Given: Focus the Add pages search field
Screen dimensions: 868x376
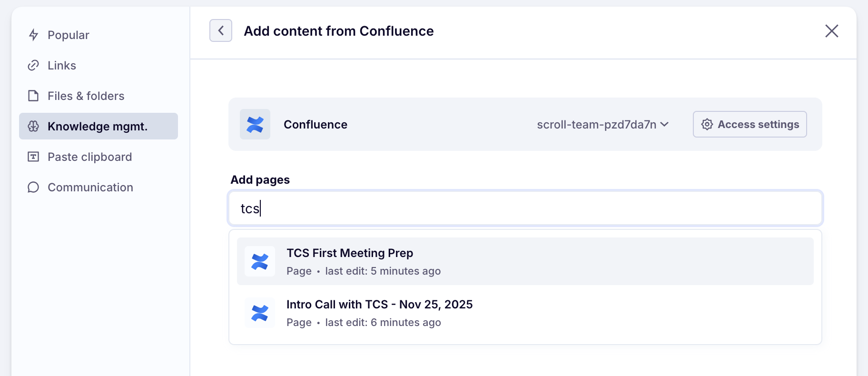Looking at the screenshot, I should (525, 208).
